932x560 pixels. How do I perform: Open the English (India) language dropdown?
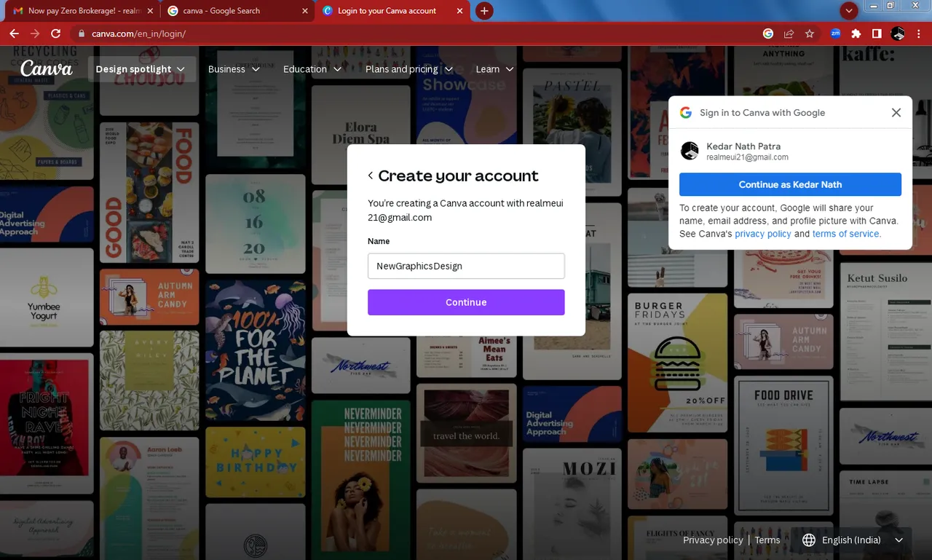click(853, 540)
